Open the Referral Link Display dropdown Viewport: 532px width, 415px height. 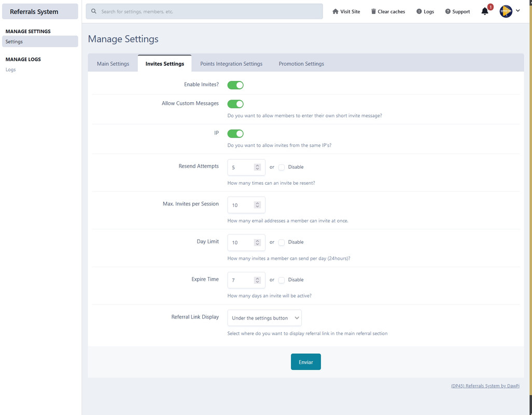[x=264, y=318]
